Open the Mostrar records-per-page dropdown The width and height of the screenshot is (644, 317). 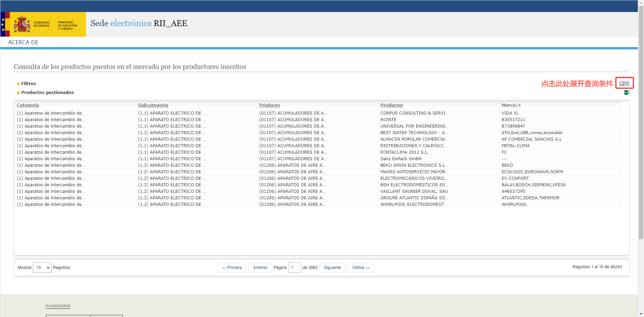(x=42, y=268)
